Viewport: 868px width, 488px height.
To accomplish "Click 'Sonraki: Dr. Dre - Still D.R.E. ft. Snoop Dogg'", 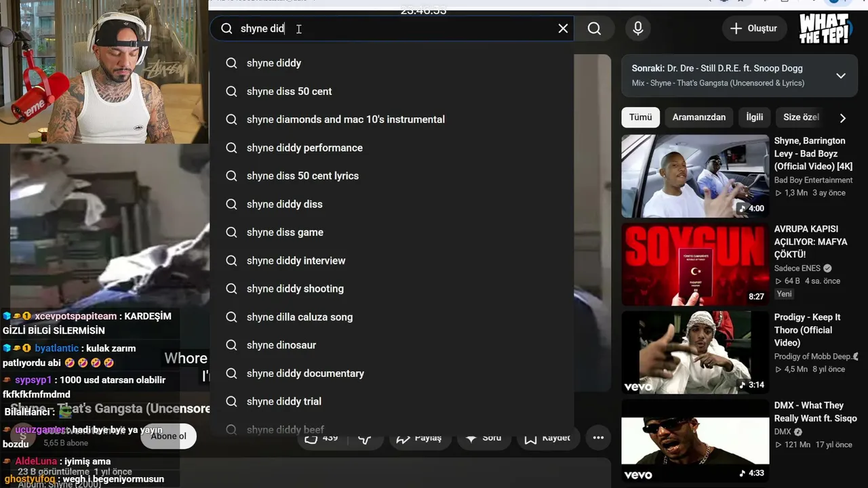I will point(717,68).
